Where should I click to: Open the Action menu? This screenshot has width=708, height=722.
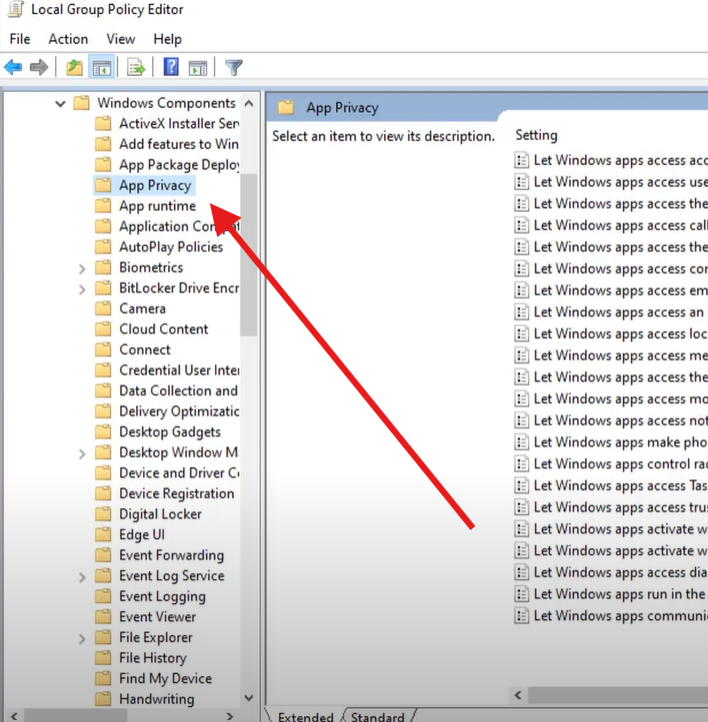click(x=68, y=39)
